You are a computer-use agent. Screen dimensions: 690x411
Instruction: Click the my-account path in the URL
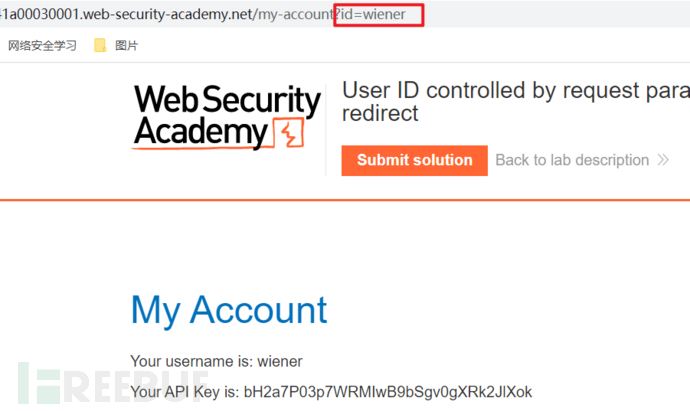point(297,15)
